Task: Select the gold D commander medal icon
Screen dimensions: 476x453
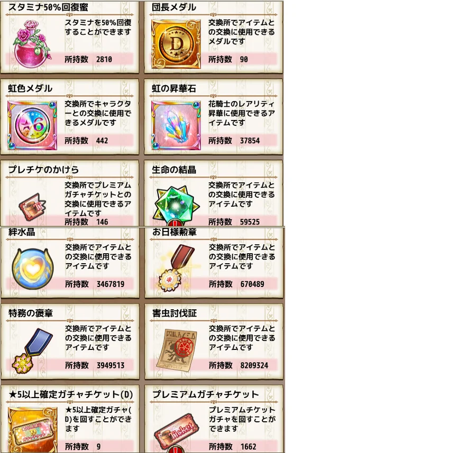Action: coord(176,44)
